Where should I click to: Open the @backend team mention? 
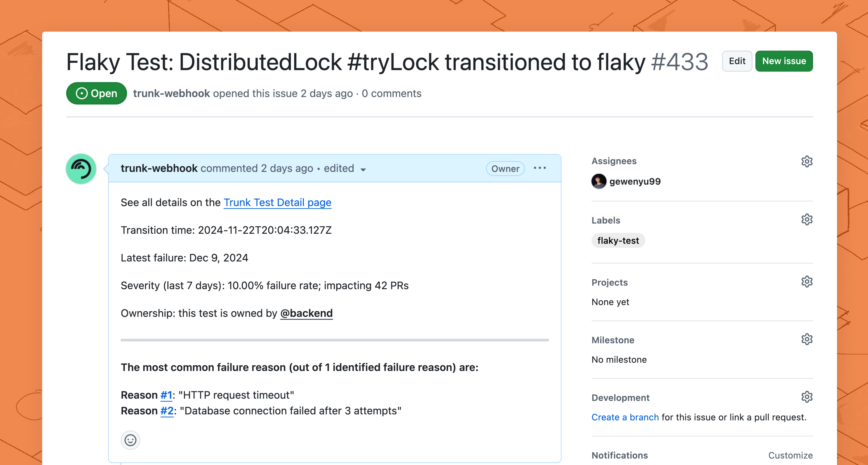point(306,313)
